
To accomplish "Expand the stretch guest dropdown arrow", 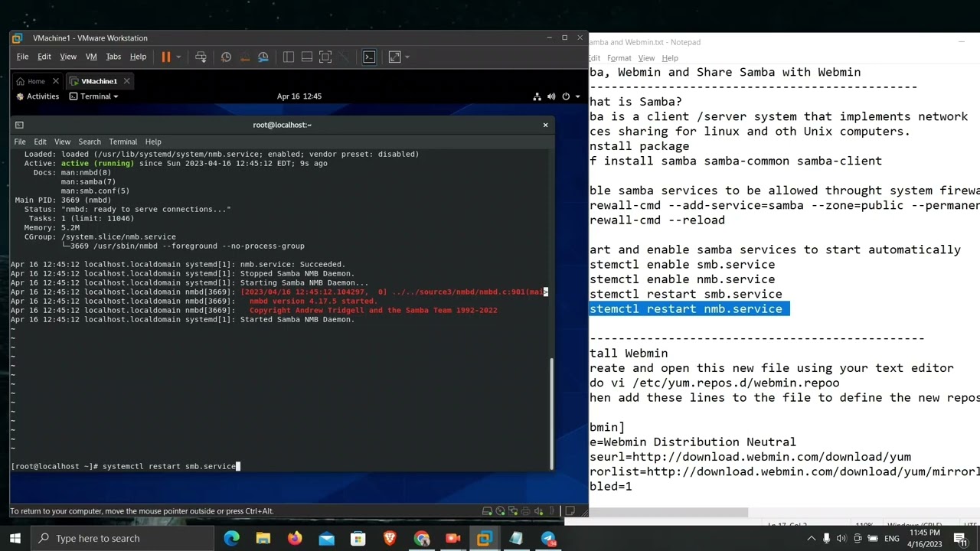I will coord(407,57).
